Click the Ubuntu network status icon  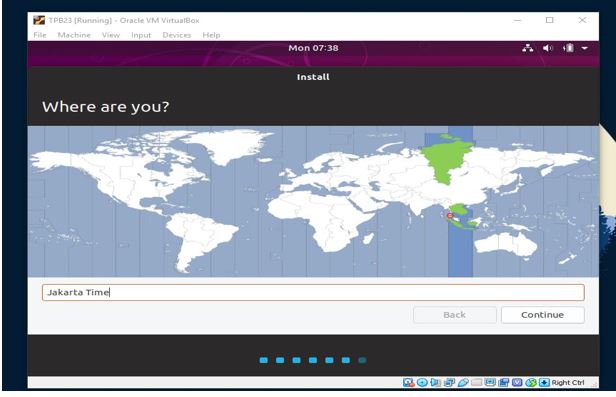(528, 48)
